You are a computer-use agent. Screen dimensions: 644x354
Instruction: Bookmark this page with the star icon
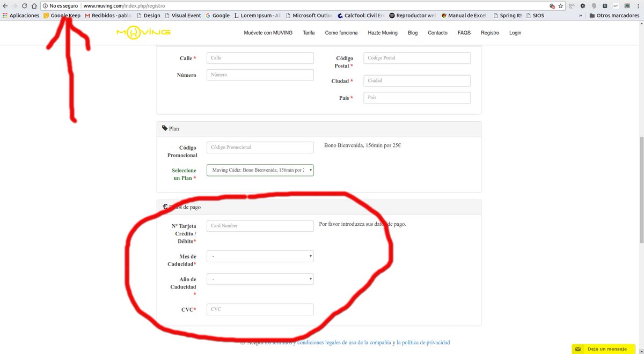(560, 5)
